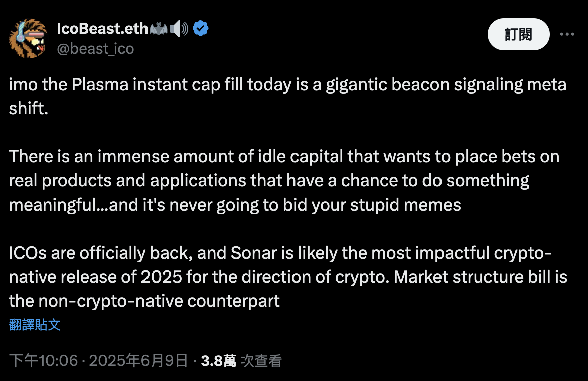This screenshot has height=381, width=588.
Task: Click the 3.8萬 view count number
Action: pos(218,361)
